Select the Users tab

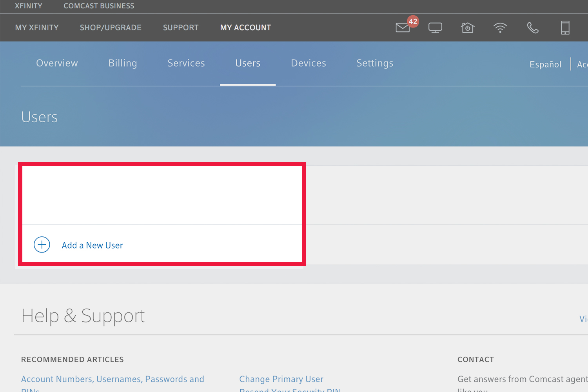tap(248, 63)
